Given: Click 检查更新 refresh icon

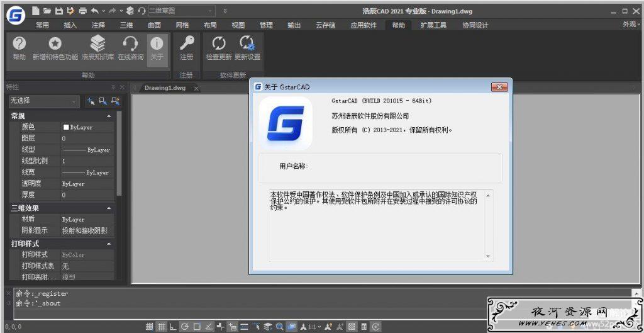Looking at the screenshot, I should tap(219, 48).
